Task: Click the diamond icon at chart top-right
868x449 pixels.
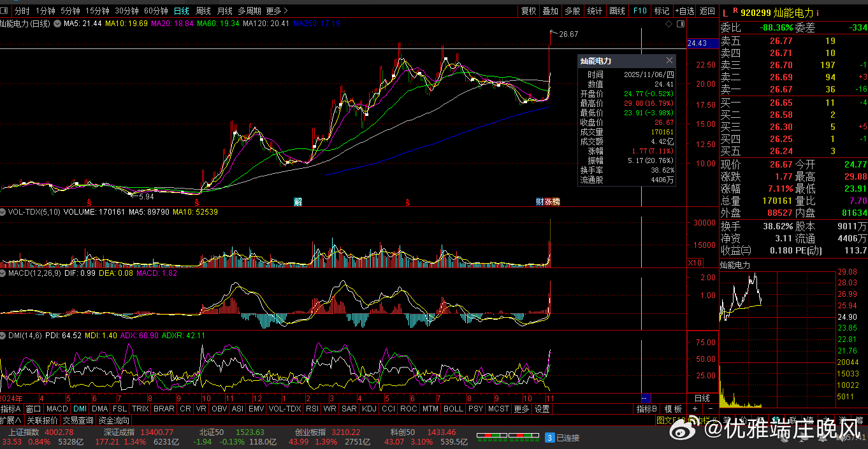Action: tap(669, 24)
